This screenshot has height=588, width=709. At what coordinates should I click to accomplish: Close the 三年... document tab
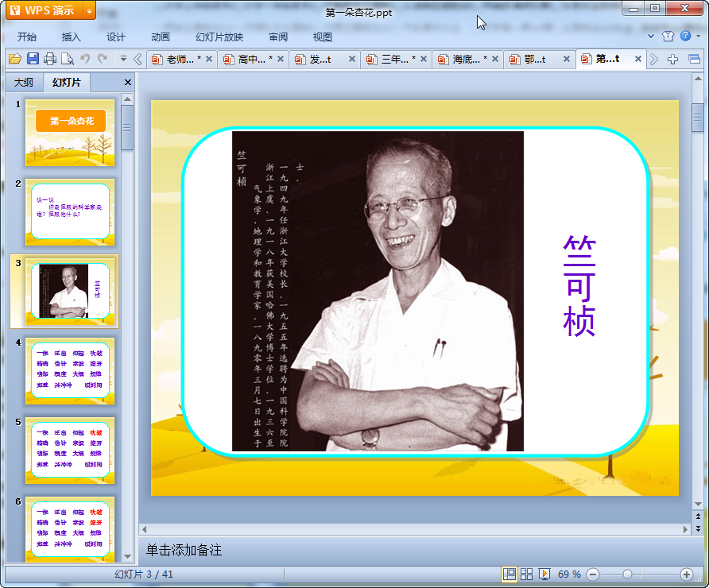[423, 59]
